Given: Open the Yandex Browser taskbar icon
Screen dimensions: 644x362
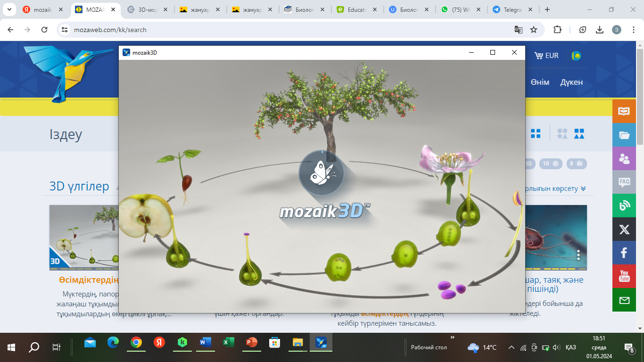Looking at the screenshot, I should tap(159, 343).
